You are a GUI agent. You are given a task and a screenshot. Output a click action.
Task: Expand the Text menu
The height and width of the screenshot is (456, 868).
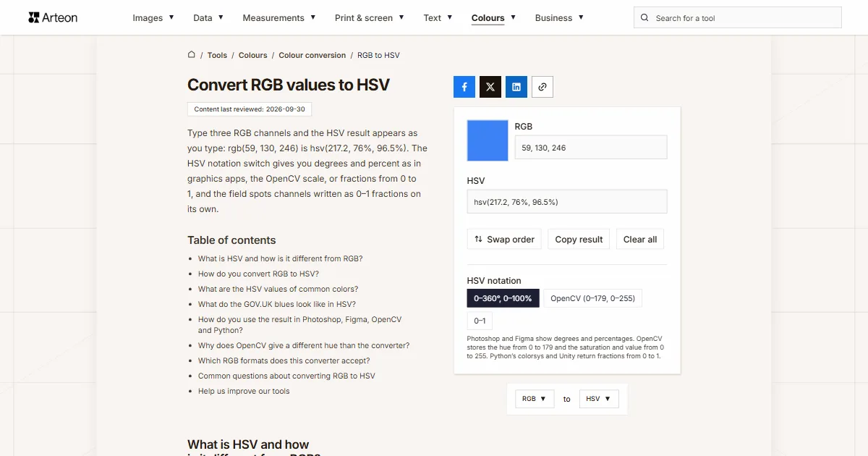pyautogui.click(x=438, y=18)
